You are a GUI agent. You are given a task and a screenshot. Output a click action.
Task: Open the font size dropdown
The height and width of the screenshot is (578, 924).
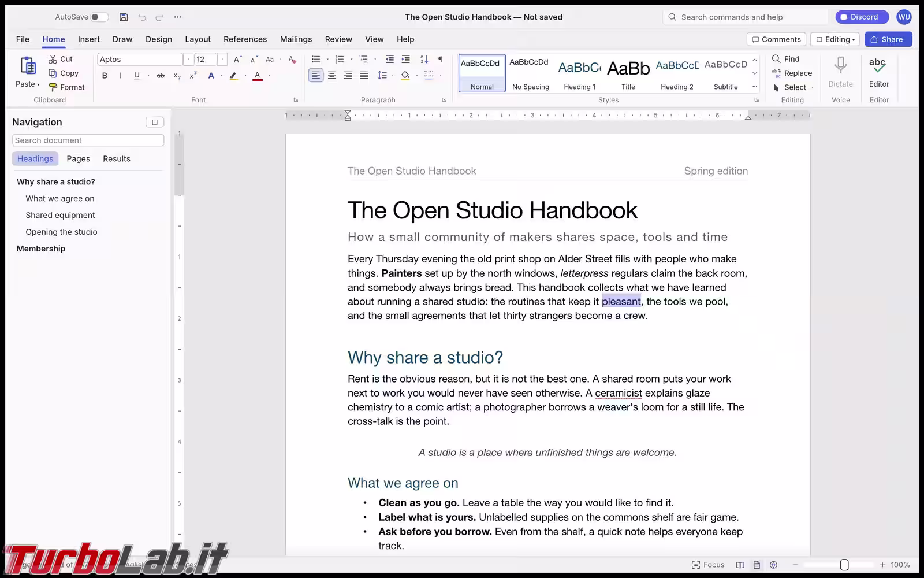coord(222,60)
